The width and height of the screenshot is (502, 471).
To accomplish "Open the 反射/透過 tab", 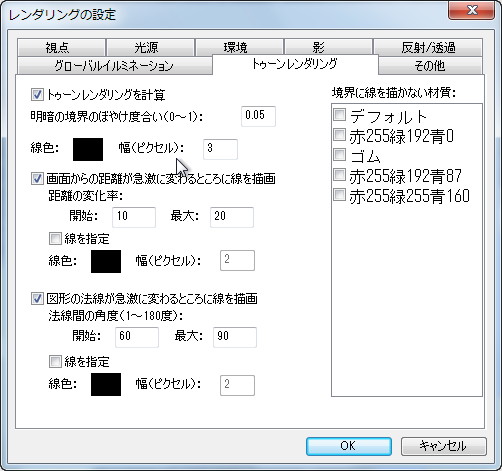I will [x=428, y=48].
